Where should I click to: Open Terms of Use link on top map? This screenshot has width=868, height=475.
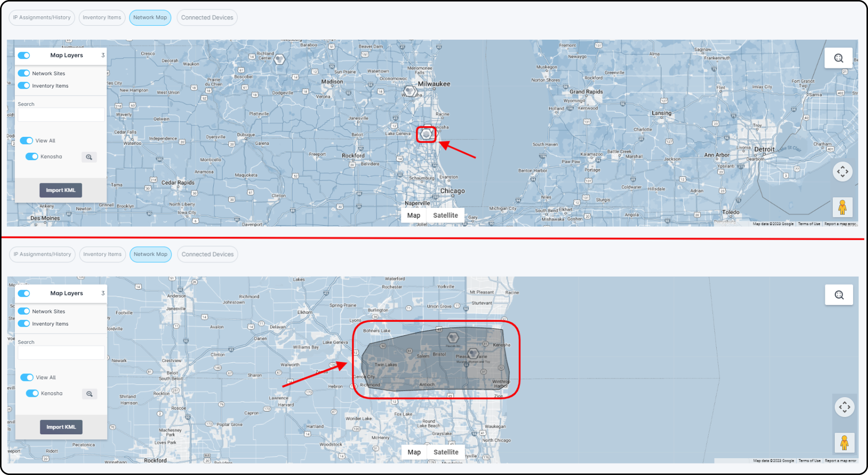(x=809, y=224)
